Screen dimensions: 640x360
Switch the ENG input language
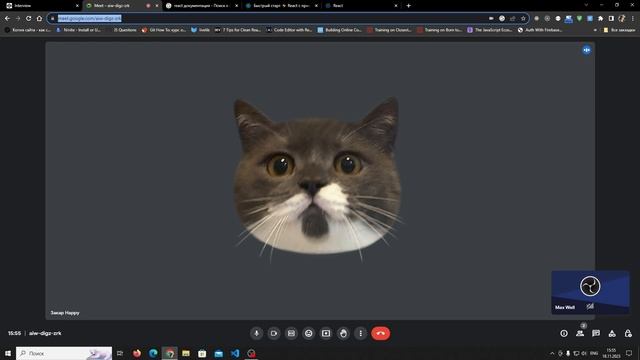(594, 353)
